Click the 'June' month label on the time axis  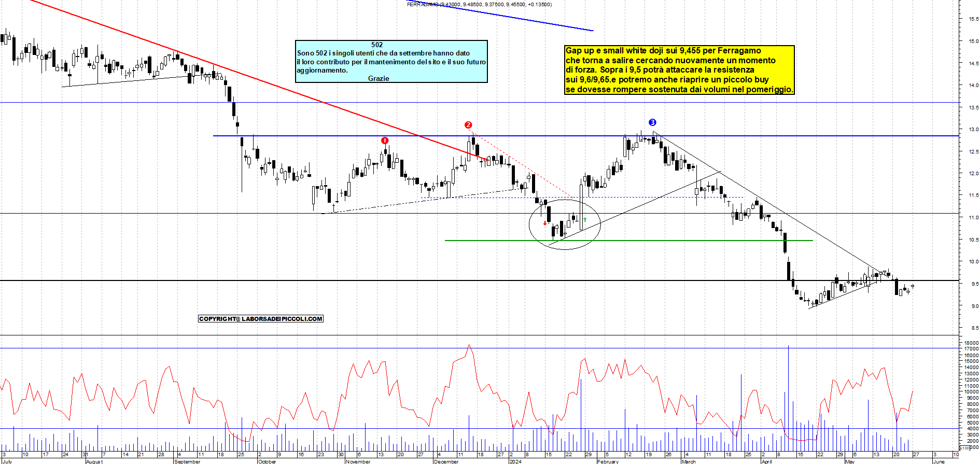coord(939,461)
